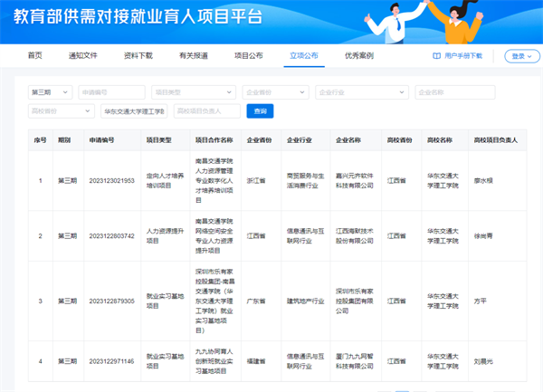Go to the 首页 tab
Viewport: 543px width, 392px height.
(x=34, y=55)
